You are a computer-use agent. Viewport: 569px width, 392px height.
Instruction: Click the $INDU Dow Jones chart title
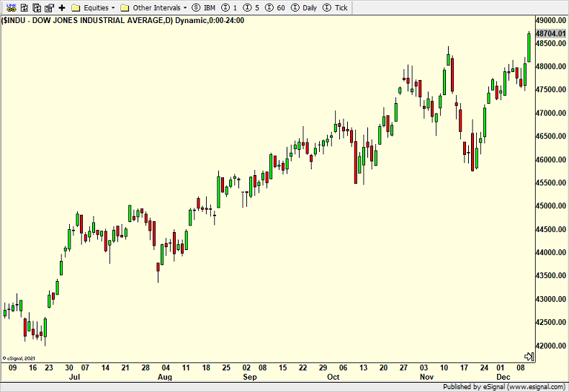coord(124,20)
